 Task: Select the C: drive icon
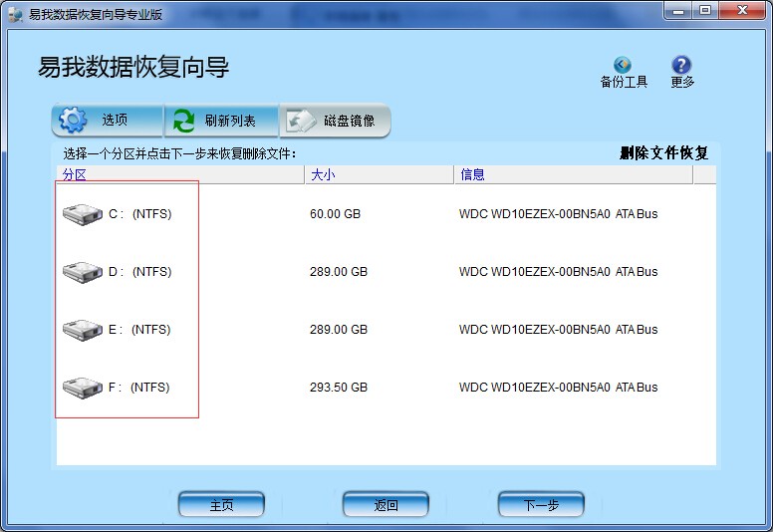tap(83, 214)
